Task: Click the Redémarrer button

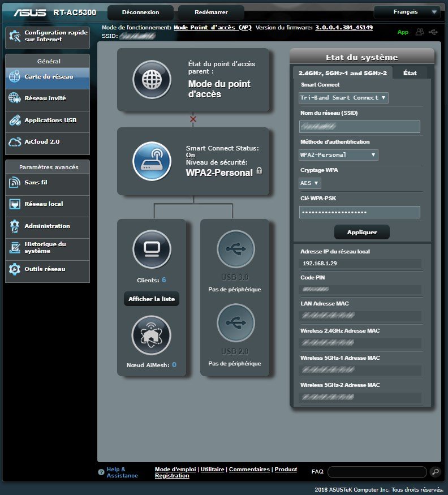Action: pyautogui.click(x=211, y=12)
